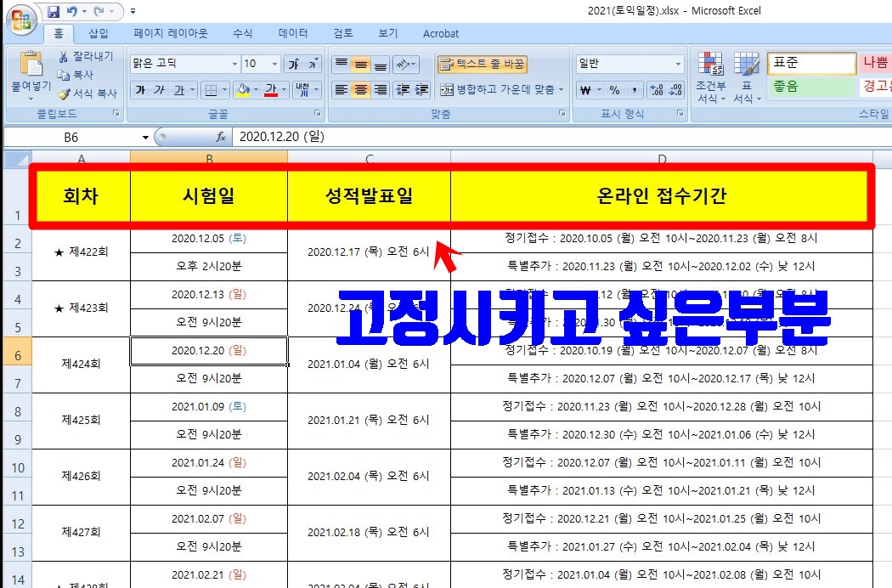This screenshot has width=892, height=588.
Task: Select the cell 2021.01.24 (일)
Action: coord(209,463)
